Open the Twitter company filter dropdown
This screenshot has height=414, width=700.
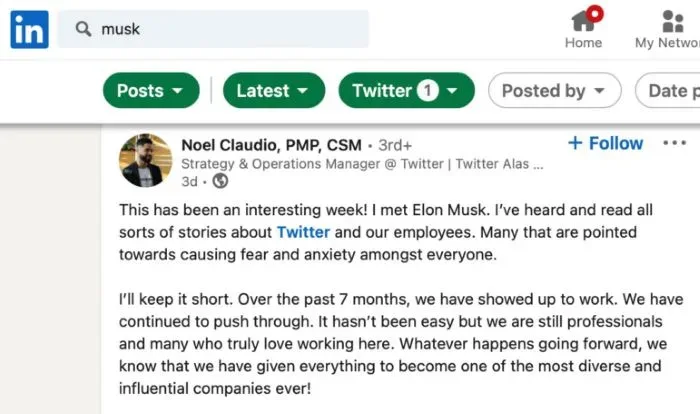(x=406, y=91)
